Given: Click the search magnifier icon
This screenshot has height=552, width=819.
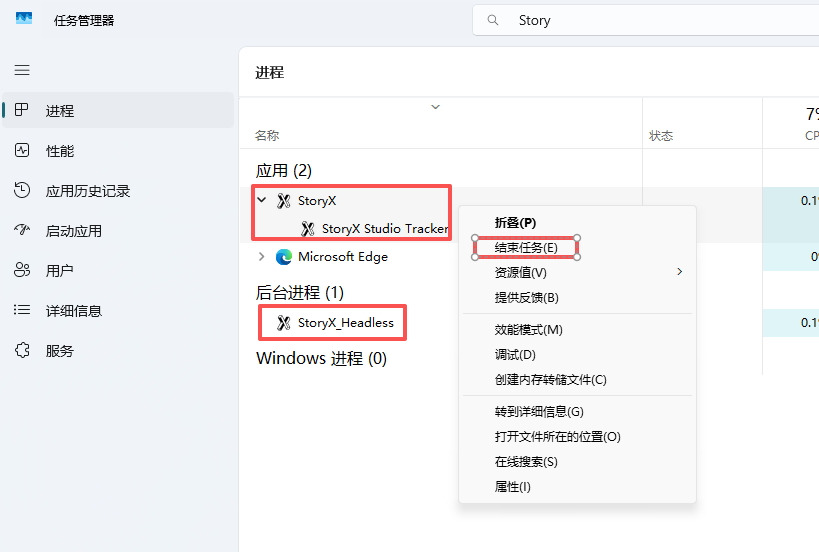Looking at the screenshot, I should pyautogui.click(x=493, y=20).
